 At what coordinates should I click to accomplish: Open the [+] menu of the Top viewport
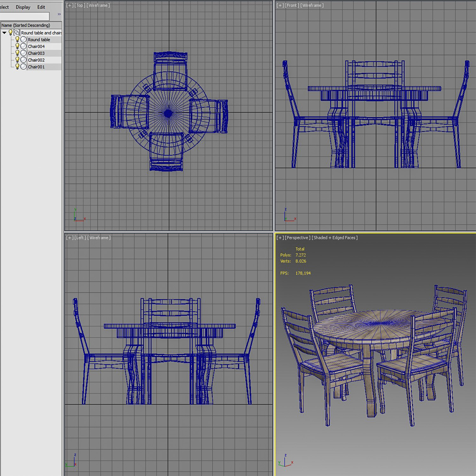(x=70, y=5)
